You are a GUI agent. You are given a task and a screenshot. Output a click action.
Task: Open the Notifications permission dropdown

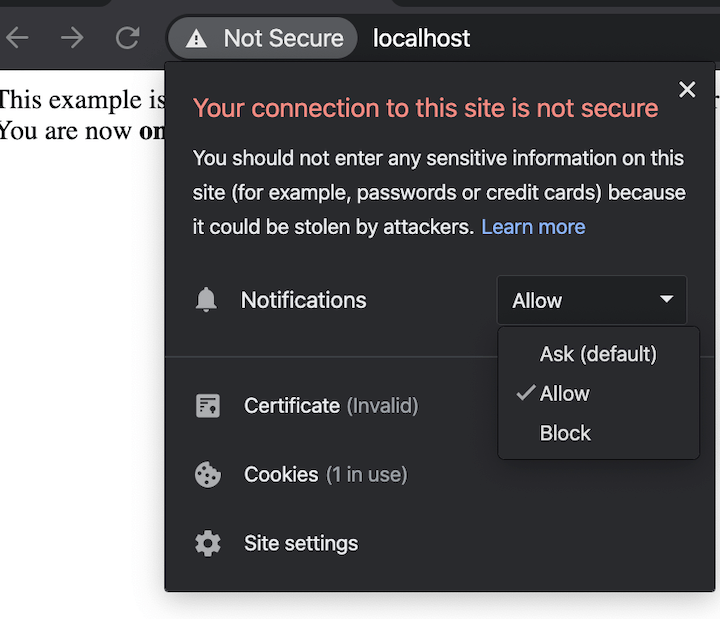pyautogui.click(x=591, y=300)
